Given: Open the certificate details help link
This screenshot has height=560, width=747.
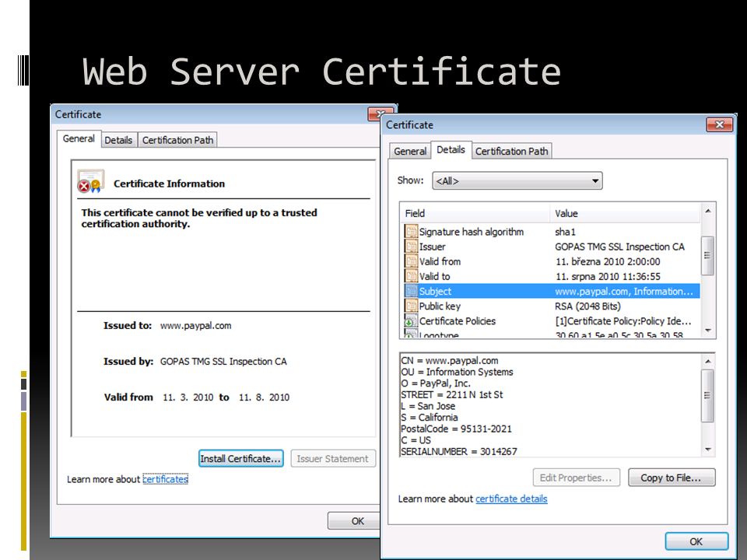Looking at the screenshot, I should click(511, 499).
